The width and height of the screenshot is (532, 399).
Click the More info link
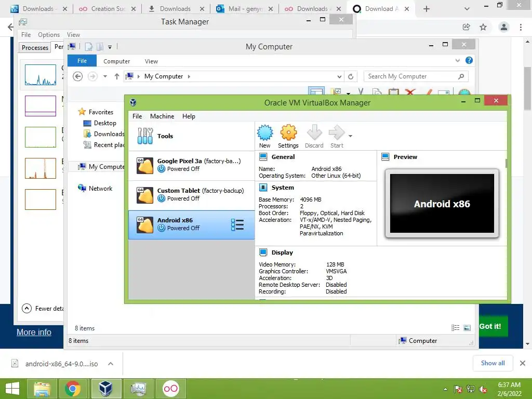pyautogui.click(x=34, y=332)
